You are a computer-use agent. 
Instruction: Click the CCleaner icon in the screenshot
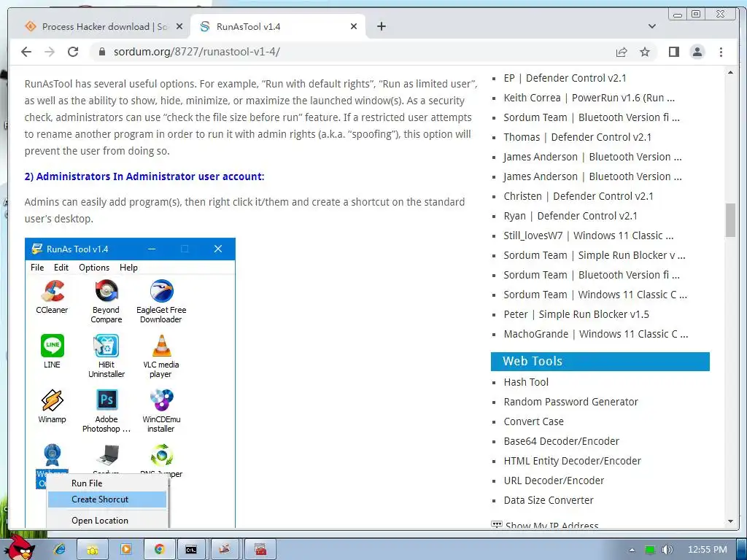pos(52,291)
